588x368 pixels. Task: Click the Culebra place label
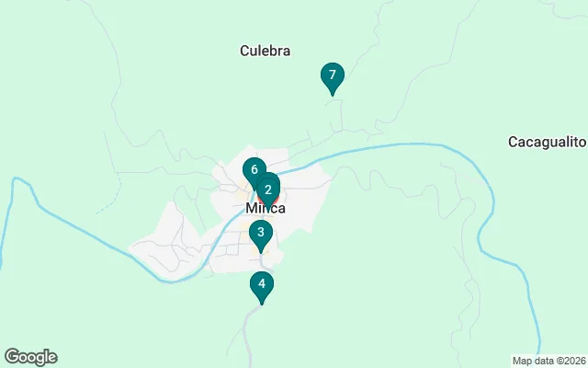pos(266,51)
